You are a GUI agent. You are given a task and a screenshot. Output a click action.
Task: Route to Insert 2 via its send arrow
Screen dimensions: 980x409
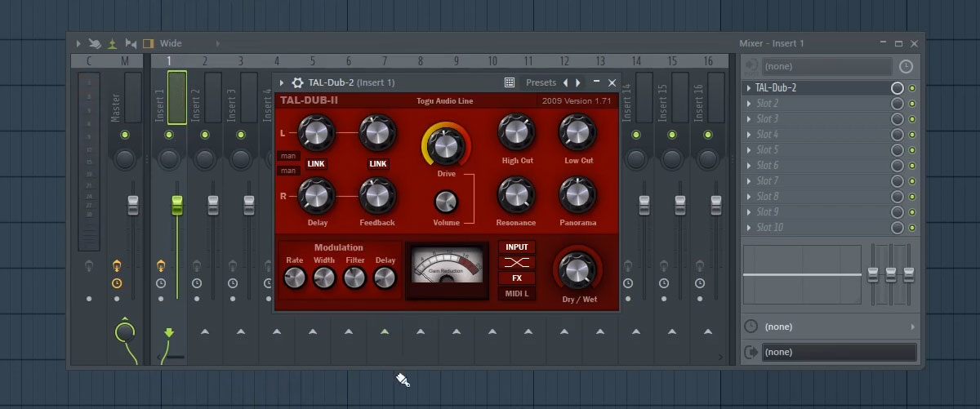[x=205, y=331]
